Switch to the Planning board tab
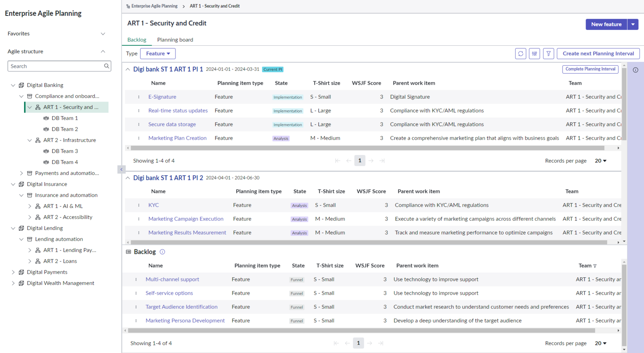 (175, 40)
